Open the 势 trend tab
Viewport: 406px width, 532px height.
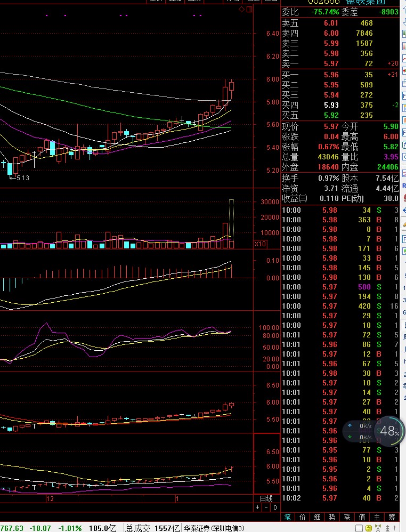point(332,517)
